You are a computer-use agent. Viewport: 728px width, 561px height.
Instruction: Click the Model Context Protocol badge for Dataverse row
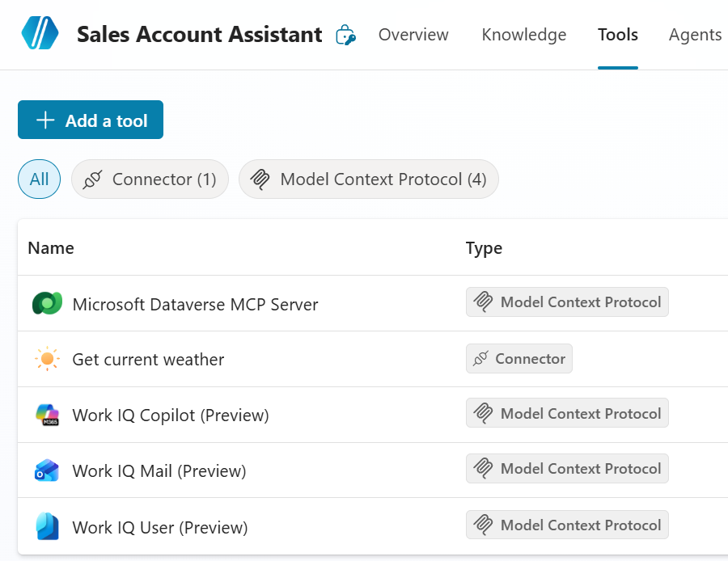tap(567, 302)
